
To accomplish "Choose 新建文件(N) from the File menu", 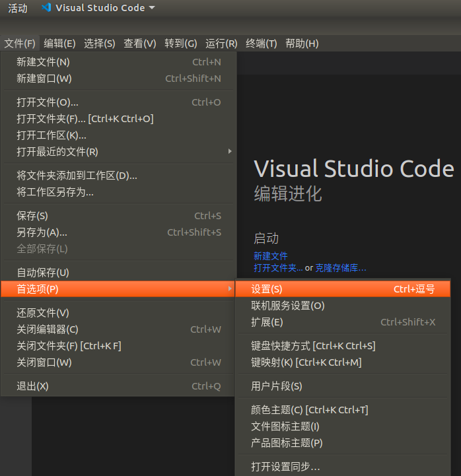I will click(x=119, y=62).
